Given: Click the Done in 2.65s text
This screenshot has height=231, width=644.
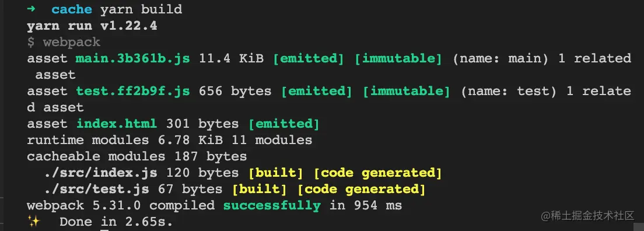Looking at the screenshot, I should 116,222.
